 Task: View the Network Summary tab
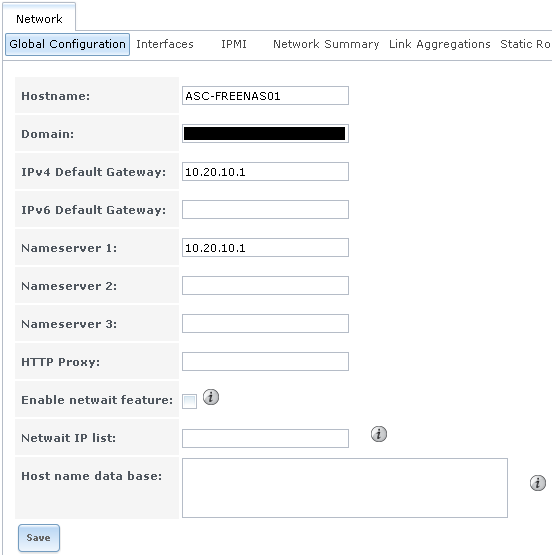tap(326, 44)
